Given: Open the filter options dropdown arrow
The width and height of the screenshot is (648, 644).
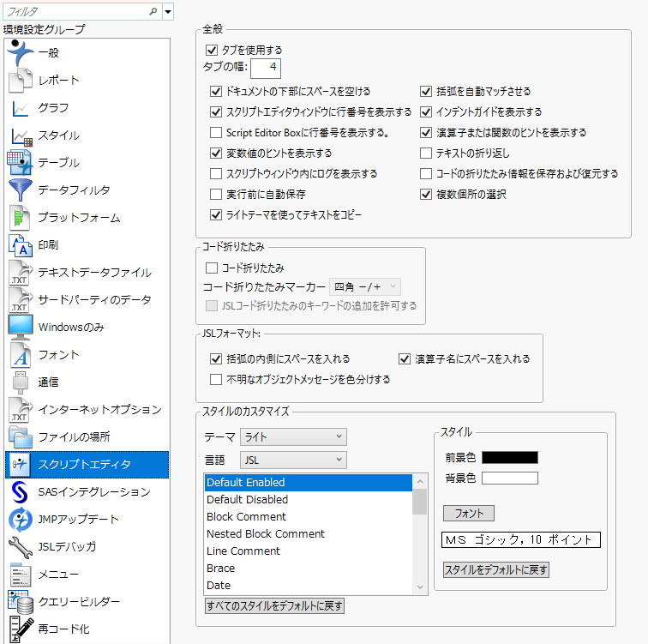Looking at the screenshot, I should 168,11.
